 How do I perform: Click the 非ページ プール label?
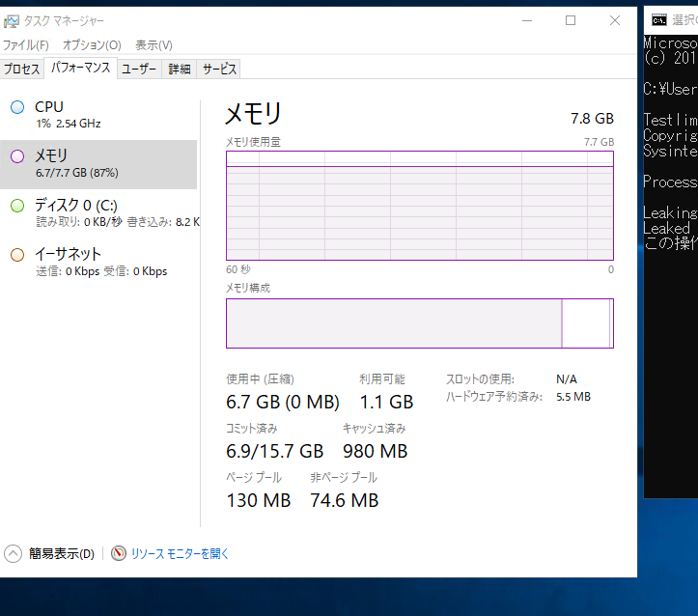click(344, 478)
